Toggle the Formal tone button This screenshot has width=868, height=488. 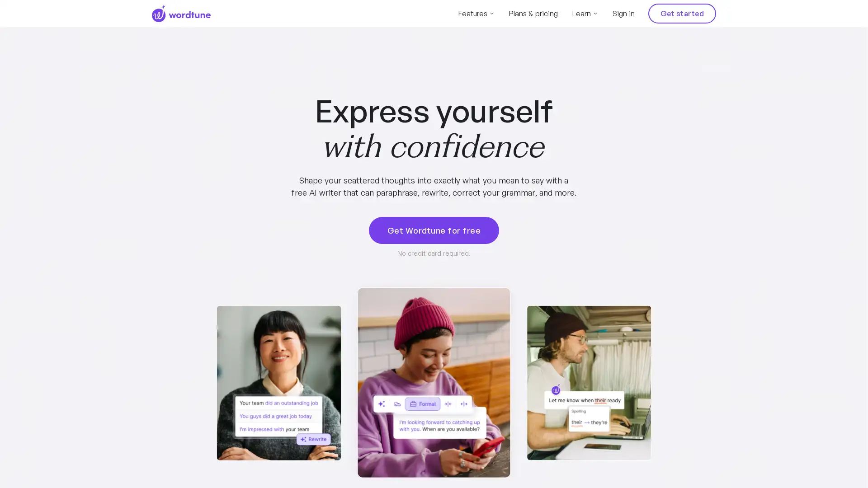pyautogui.click(x=422, y=404)
